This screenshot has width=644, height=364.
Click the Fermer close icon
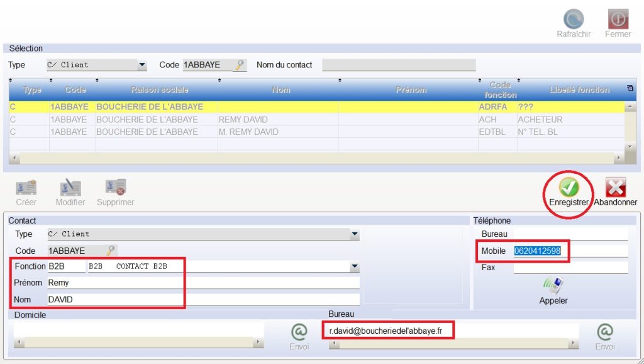(618, 19)
